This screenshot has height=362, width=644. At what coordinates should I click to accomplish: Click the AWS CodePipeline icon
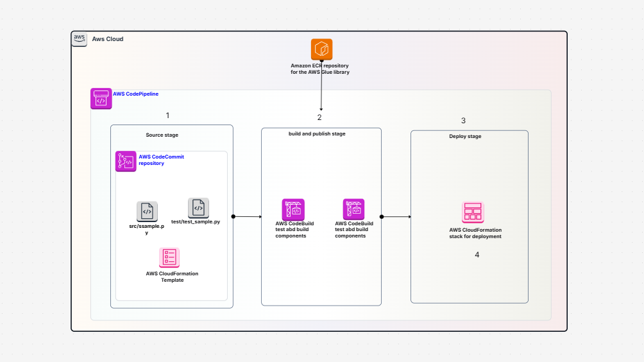pos(101,99)
